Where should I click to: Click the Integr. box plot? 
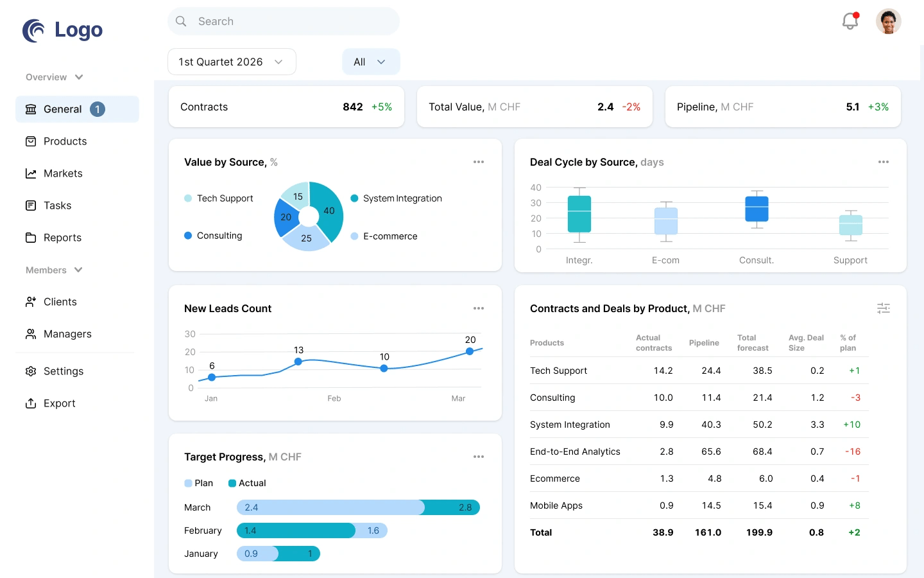coord(579,215)
